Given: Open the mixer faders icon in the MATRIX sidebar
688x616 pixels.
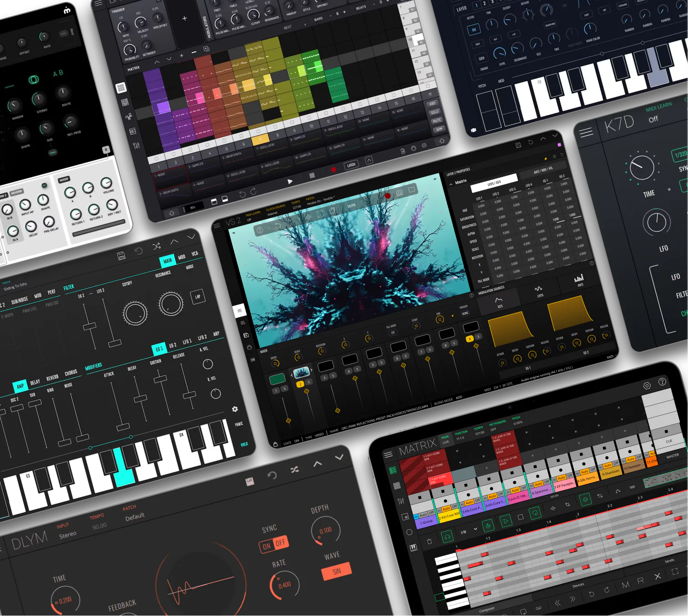Looking at the screenshot, I should click(401, 501).
